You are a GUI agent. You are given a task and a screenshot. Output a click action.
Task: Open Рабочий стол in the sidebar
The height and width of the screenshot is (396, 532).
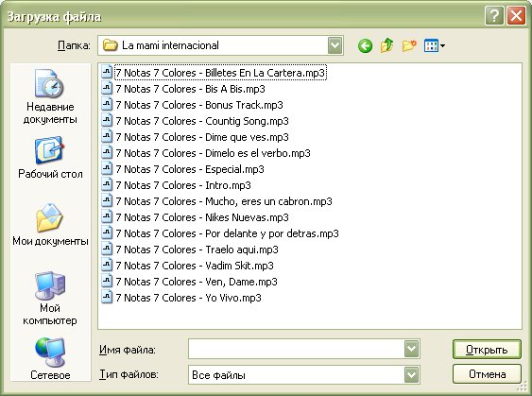[50, 158]
